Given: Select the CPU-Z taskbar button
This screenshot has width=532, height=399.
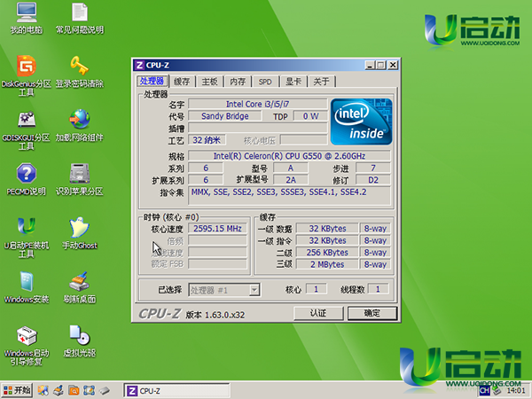Looking at the screenshot, I should tap(176, 391).
